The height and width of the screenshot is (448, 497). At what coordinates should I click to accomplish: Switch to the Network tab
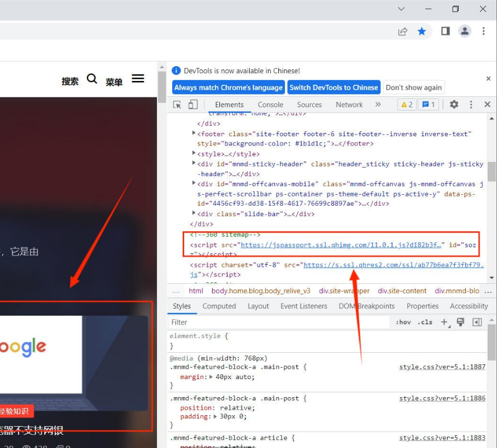pos(349,104)
